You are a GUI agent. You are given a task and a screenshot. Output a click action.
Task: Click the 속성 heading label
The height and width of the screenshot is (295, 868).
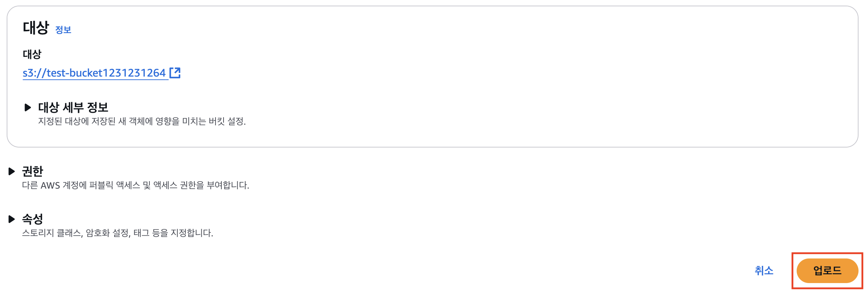[x=32, y=219]
